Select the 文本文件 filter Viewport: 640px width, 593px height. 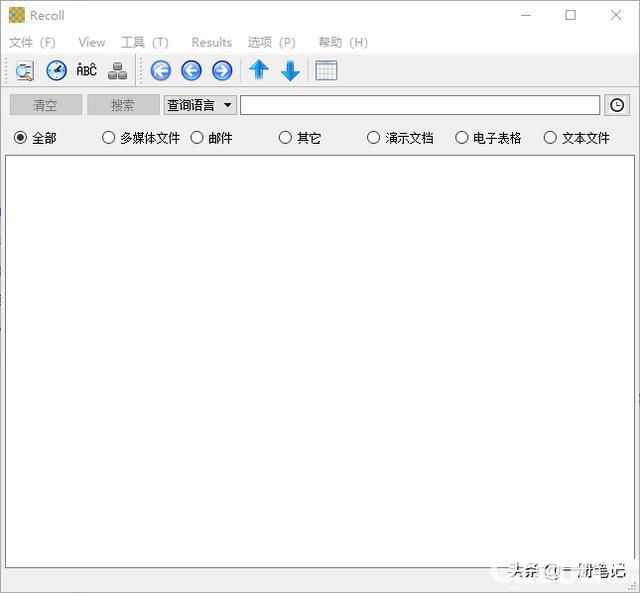pyautogui.click(x=577, y=138)
